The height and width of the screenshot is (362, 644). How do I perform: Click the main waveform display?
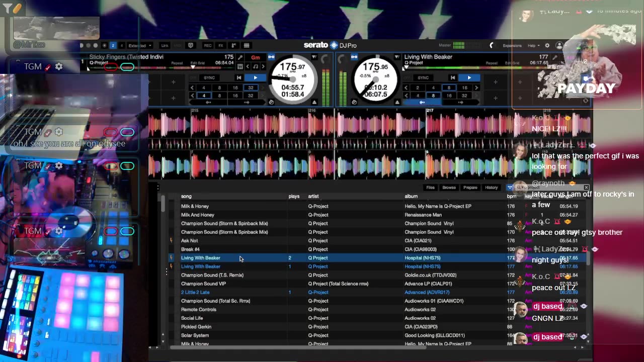(370, 145)
